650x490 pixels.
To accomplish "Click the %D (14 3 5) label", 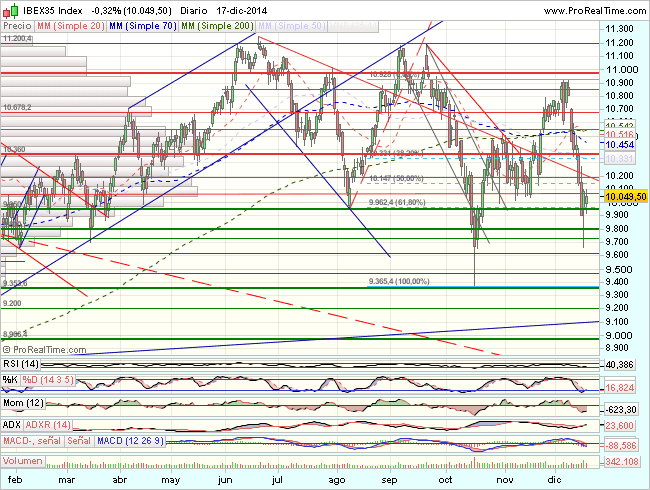I will (48, 380).
